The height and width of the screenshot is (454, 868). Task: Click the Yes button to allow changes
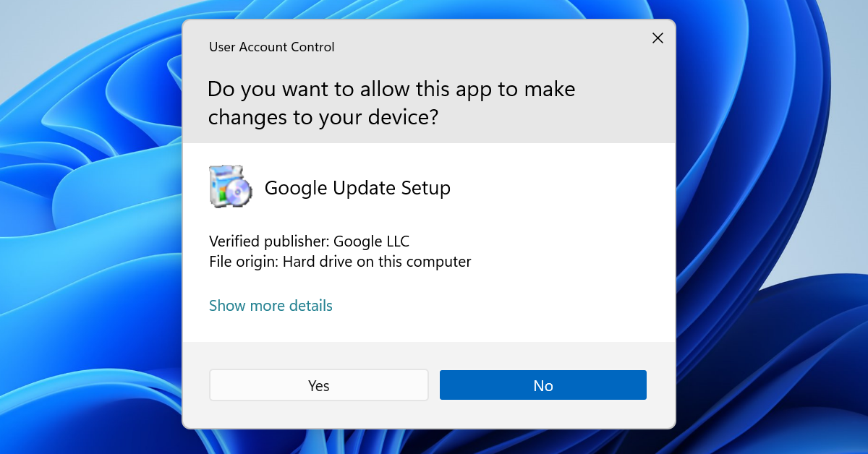(x=318, y=385)
